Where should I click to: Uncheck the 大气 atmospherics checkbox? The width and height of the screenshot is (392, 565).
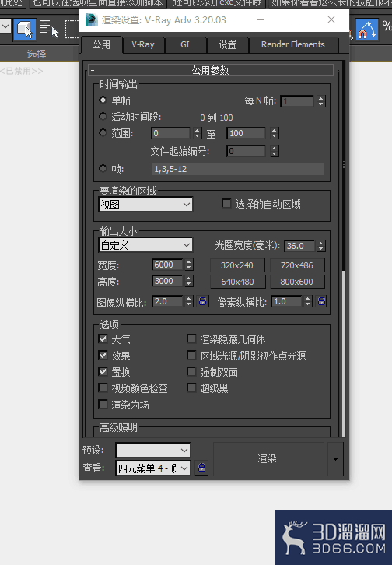103,339
